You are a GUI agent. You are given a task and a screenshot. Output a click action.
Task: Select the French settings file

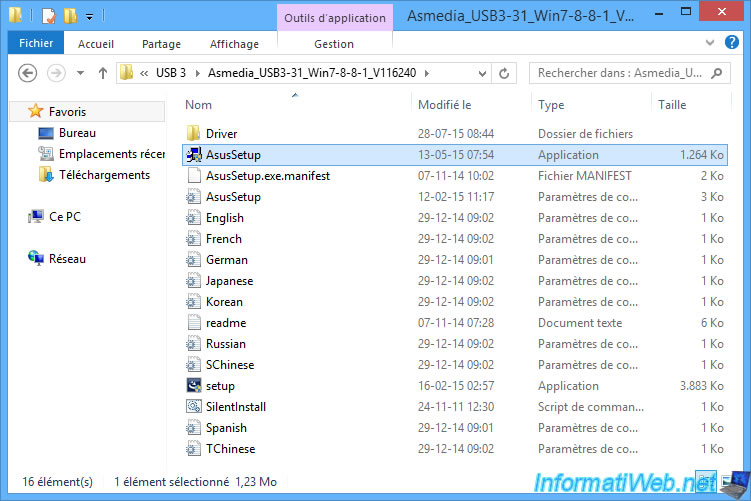point(223,239)
